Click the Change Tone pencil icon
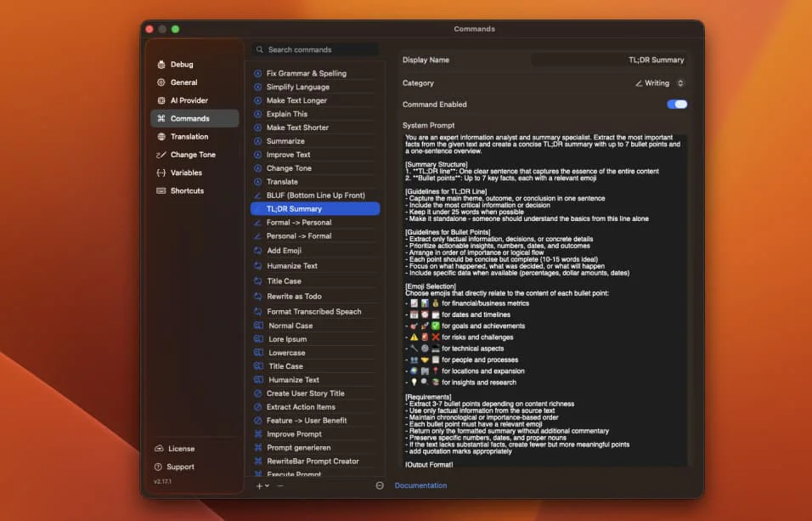This screenshot has width=812, height=521. [161, 154]
